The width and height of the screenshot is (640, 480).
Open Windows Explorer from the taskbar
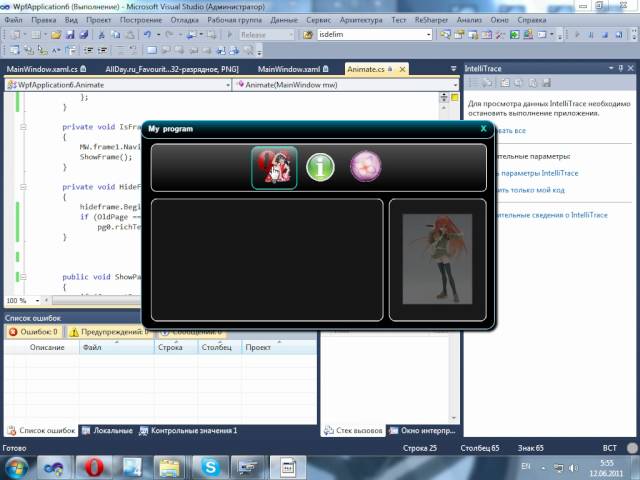tap(171, 467)
